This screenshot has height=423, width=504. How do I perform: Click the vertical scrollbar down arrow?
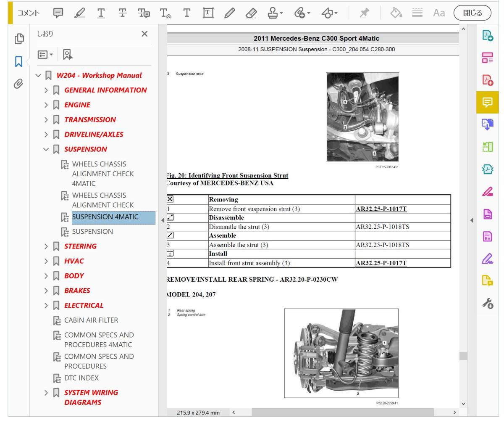pyautogui.click(x=463, y=404)
